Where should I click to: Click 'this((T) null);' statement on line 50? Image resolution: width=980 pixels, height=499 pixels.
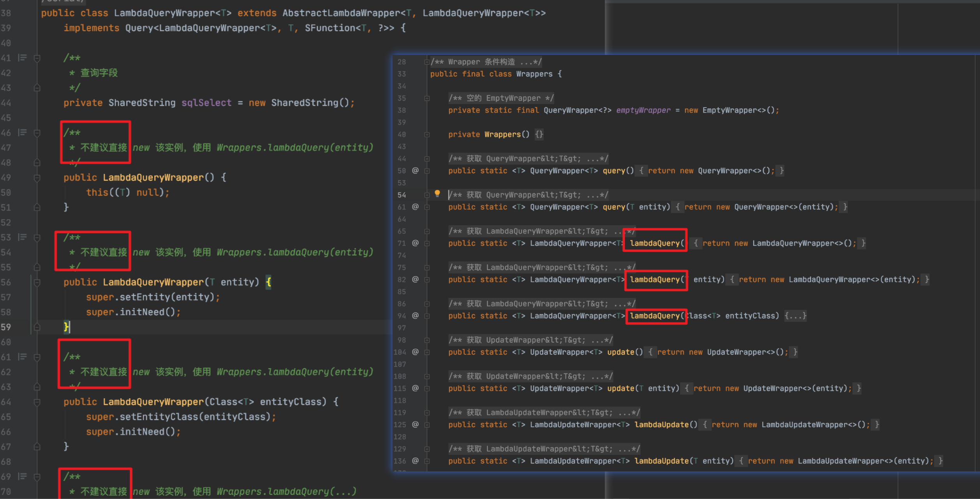[128, 192]
